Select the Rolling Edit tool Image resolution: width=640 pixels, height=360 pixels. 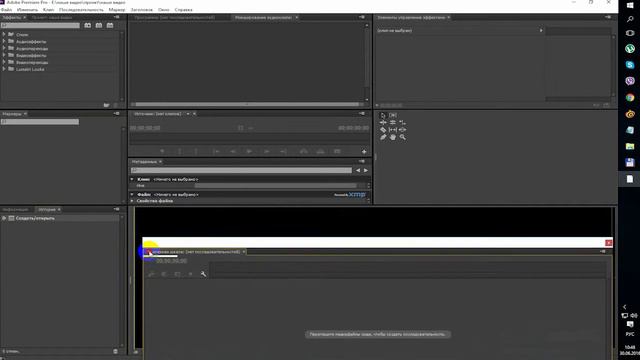point(393,122)
